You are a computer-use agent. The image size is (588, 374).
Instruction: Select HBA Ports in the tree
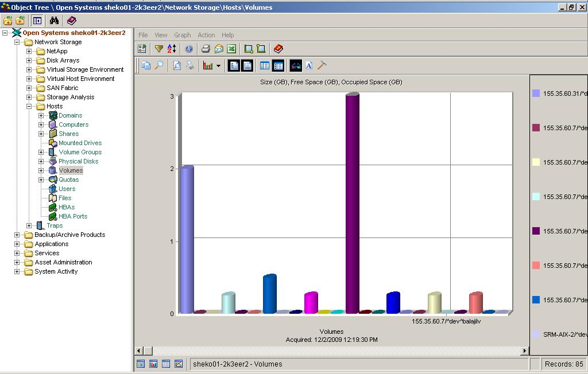click(x=73, y=216)
